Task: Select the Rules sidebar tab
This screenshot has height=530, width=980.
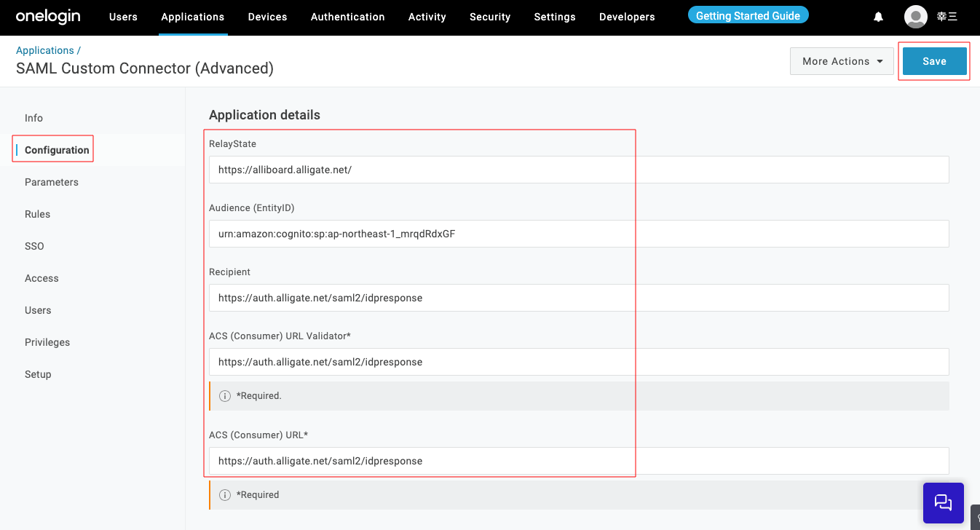Action: pyautogui.click(x=37, y=214)
